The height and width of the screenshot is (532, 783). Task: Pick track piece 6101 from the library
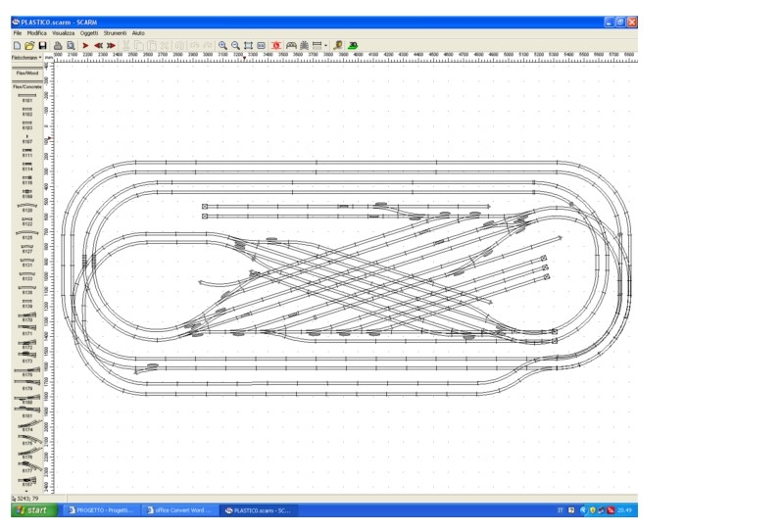[x=26, y=97]
